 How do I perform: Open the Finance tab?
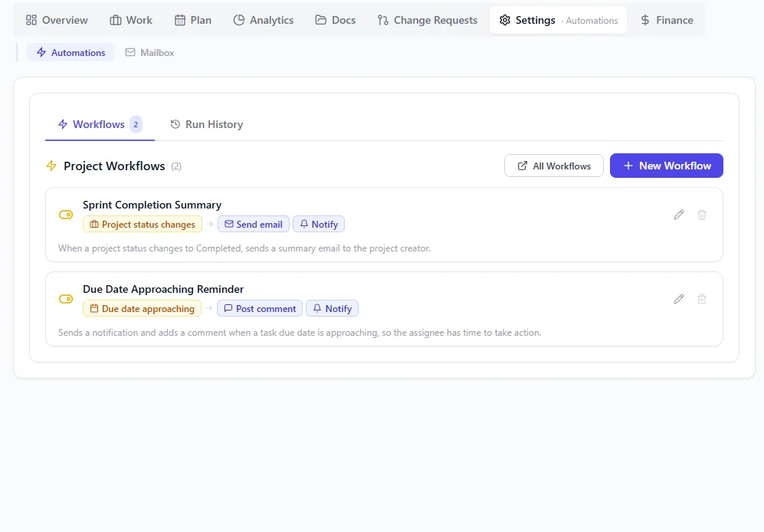click(x=667, y=20)
